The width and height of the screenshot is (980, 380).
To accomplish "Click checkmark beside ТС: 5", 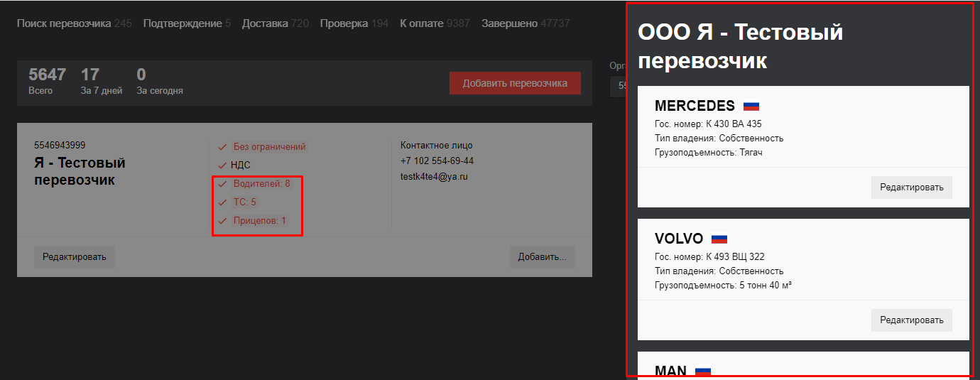I will point(222,202).
